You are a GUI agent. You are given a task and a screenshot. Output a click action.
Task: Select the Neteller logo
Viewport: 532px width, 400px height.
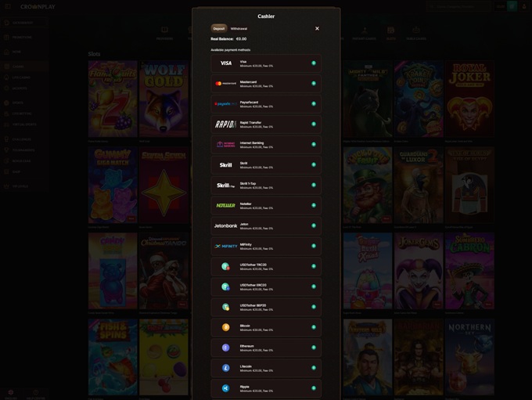(225, 206)
